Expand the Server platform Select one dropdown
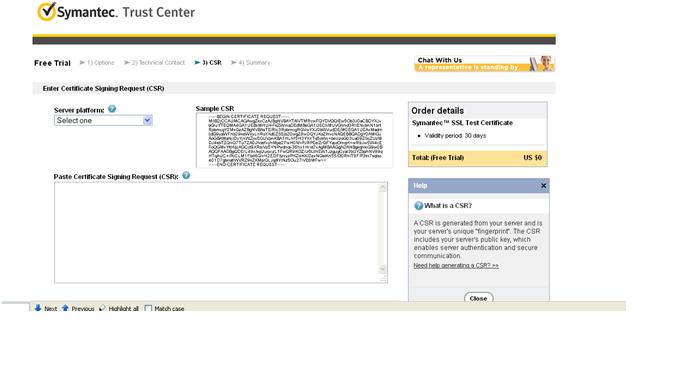 [x=103, y=120]
